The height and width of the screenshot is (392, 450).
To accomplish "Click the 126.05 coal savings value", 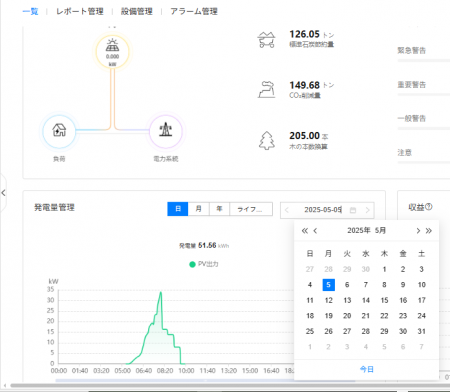I will [x=304, y=34].
